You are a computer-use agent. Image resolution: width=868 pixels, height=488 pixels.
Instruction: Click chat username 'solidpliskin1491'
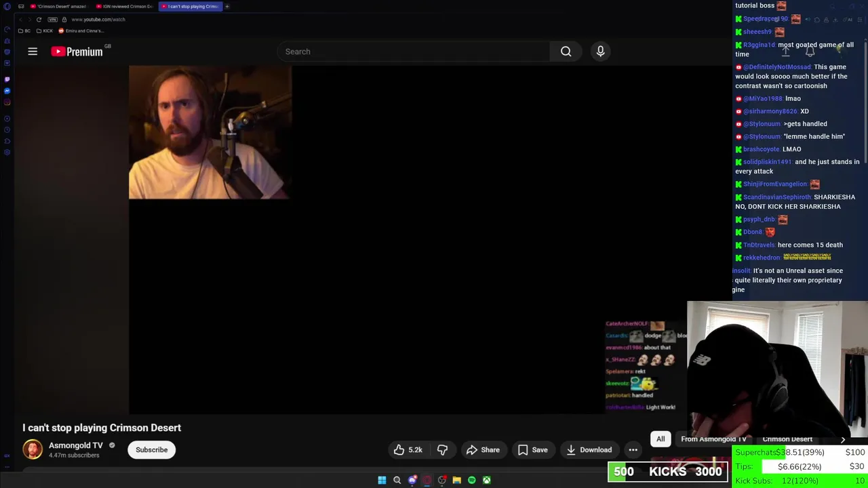click(x=768, y=162)
